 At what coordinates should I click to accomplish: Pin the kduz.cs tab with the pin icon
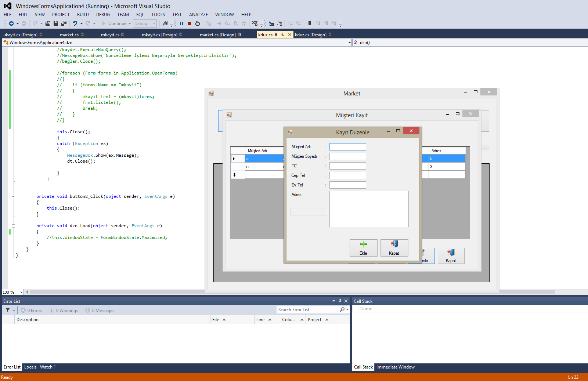(283, 35)
